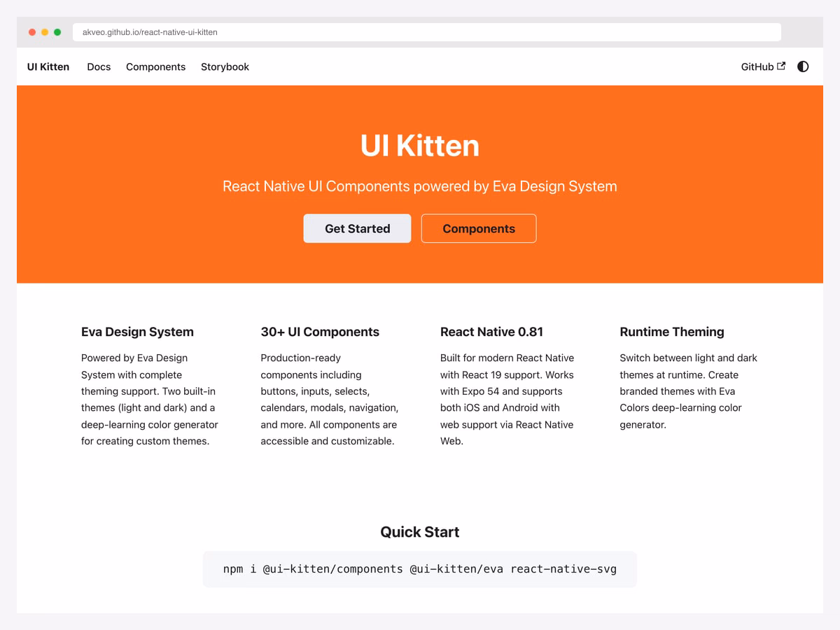Open the GitHub link in the navbar

[763, 66]
